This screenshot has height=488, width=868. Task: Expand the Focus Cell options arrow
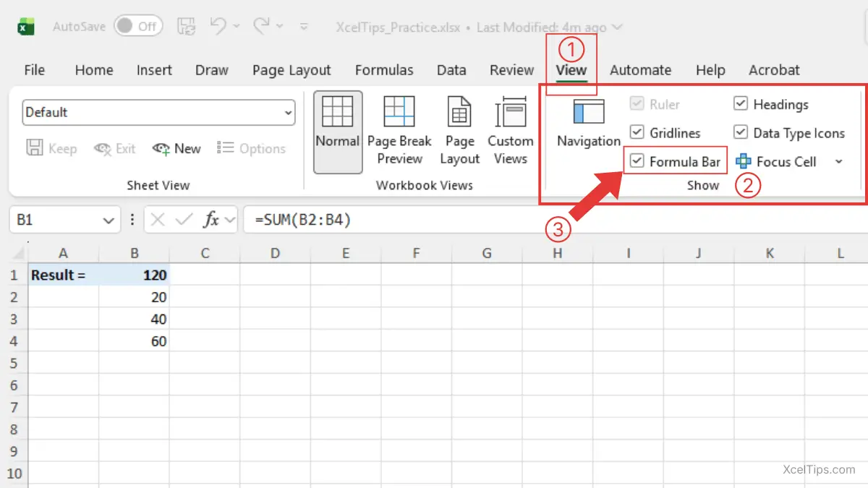[x=839, y=162]
